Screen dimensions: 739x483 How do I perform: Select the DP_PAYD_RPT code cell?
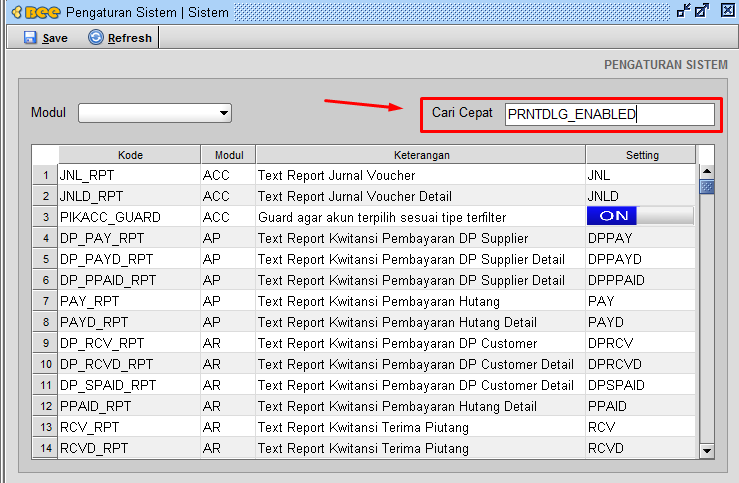(130, 259)
